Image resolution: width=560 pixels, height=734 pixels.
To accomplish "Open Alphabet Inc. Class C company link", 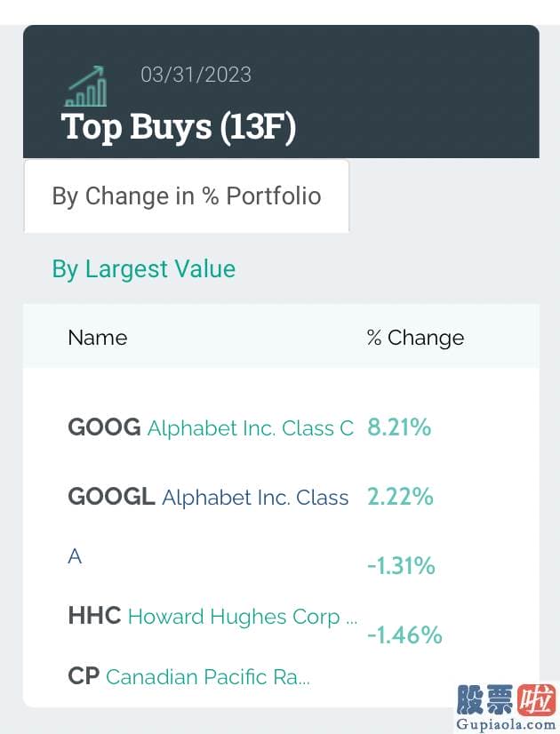I will coord(251,428).
